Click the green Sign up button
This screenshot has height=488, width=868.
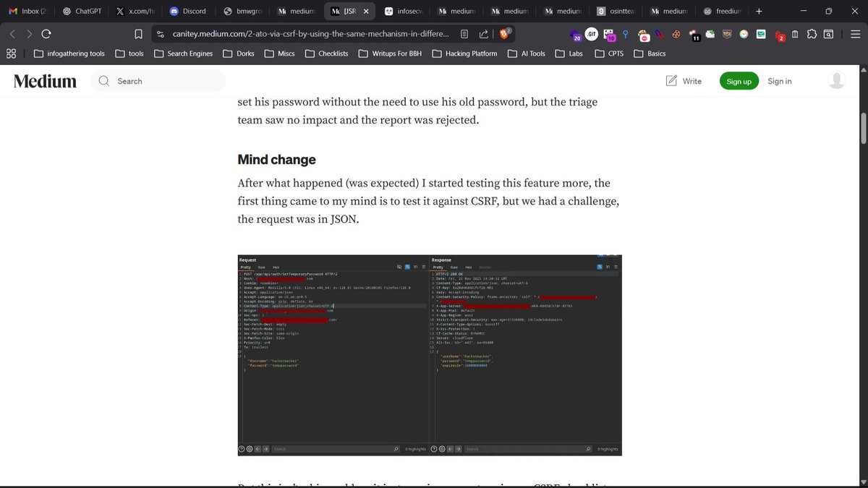pos(739,81)
